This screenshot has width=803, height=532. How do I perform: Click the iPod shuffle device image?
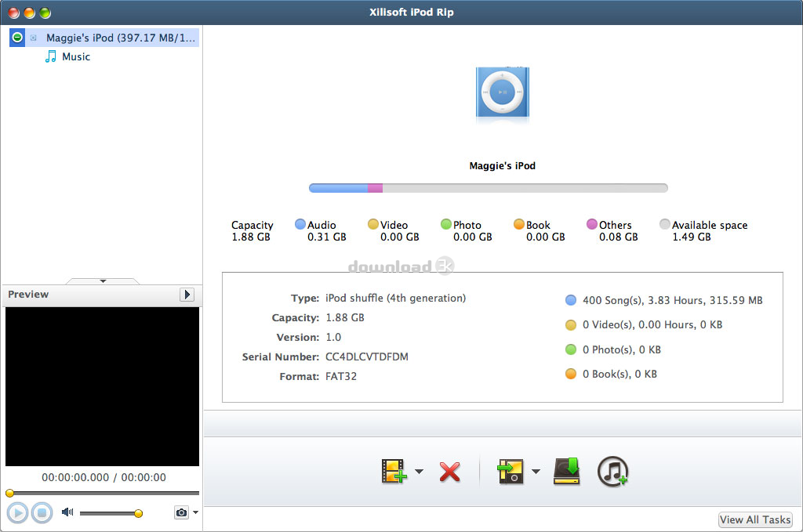tap(503, 93)
